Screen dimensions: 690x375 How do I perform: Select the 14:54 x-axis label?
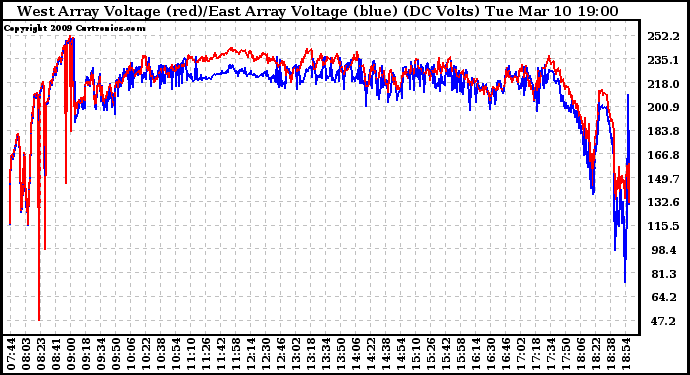[x=400, y=354]
